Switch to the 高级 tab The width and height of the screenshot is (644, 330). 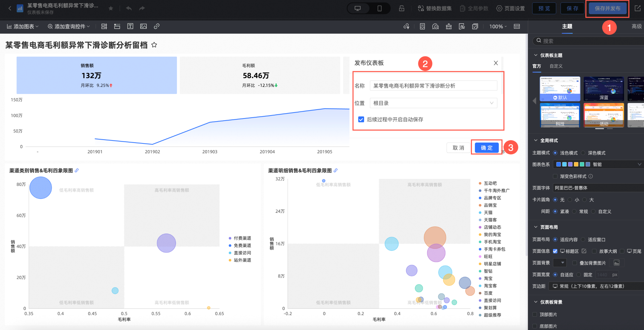[x=637, y=26]
